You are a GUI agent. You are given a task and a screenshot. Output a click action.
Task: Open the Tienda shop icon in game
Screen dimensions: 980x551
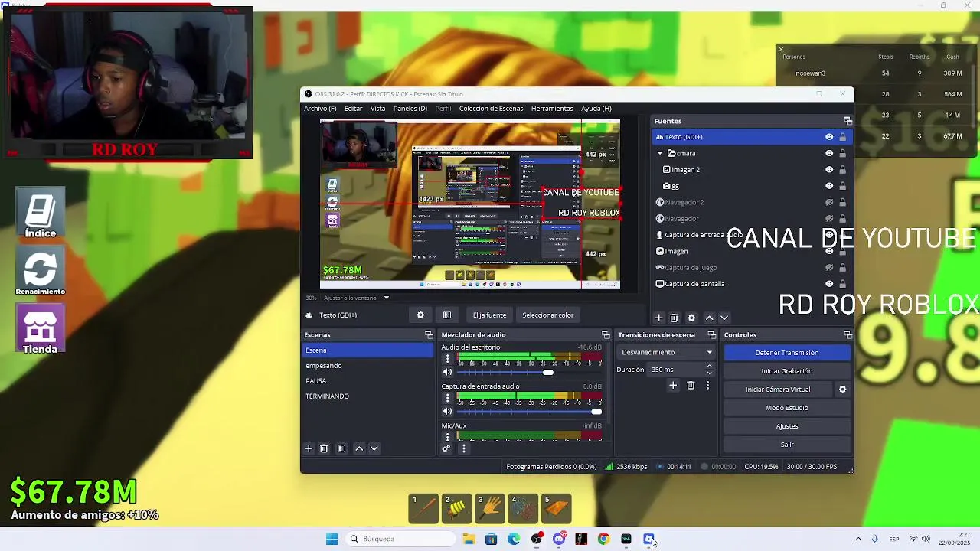coord(41,329)
